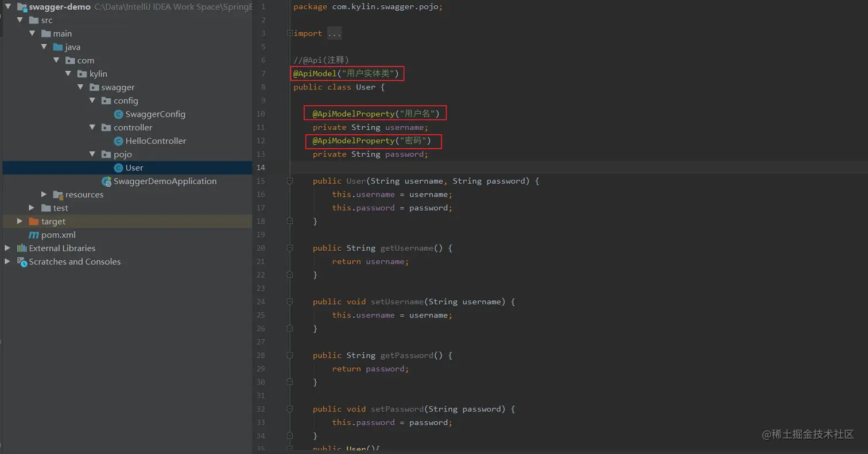Collapse the src folder arrow
Screen dimensions: 868x454
coord(20,20)
